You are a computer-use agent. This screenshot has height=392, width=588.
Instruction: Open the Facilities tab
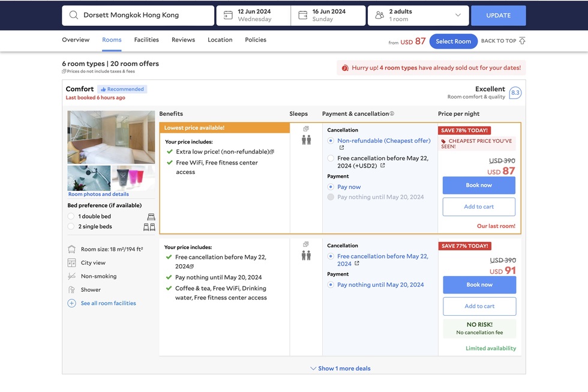pyautogui.click(x=146, y=40)
